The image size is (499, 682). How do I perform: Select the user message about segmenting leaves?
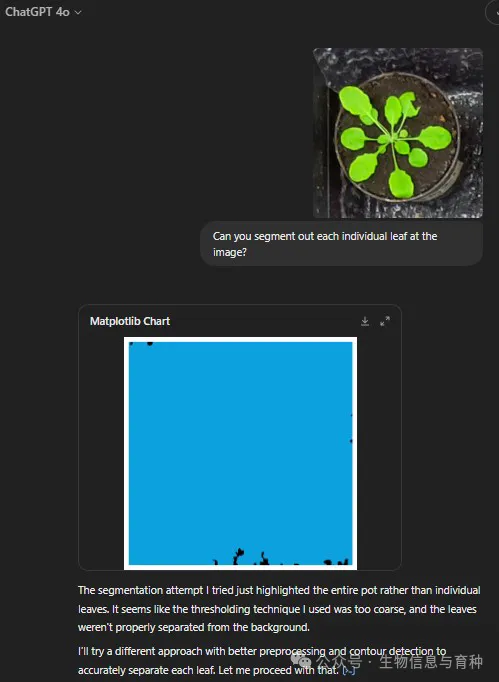coord(342,244)
